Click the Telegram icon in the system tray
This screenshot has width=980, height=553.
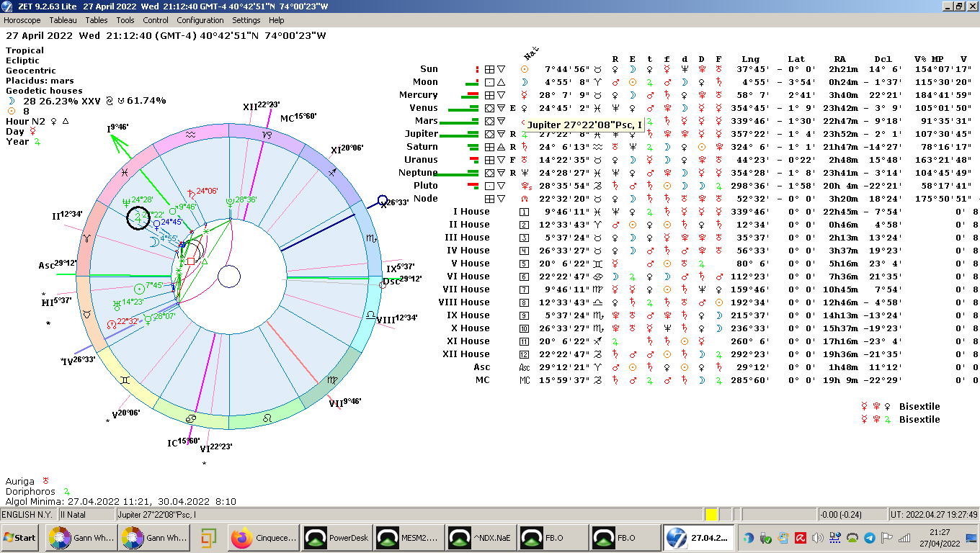tap(870, 538)
